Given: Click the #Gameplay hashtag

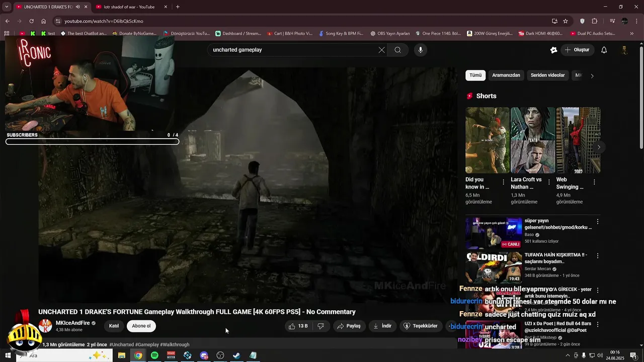Looking at the screenshot, I should [147, 345].
